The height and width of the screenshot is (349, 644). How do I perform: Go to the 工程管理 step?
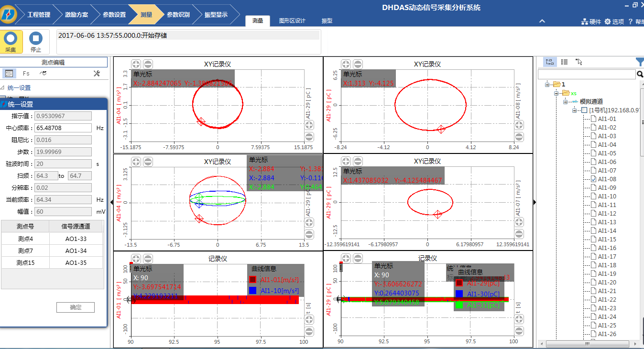39,14
